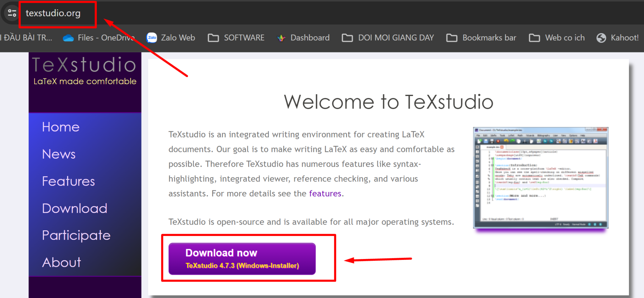Open the Download page from the sidebar
The width and height of the screenshot is (644, 298).
75,208
